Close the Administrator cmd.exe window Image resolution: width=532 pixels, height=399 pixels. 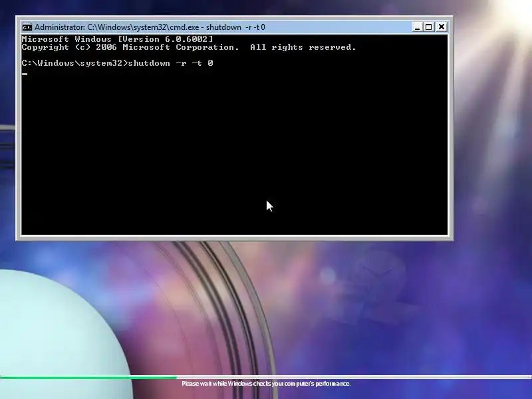(442, 27)
